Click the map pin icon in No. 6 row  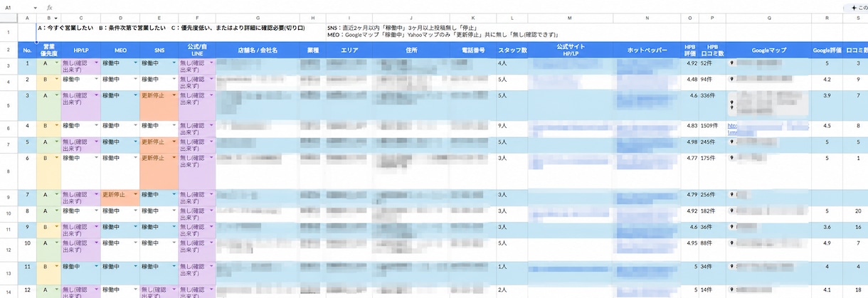pos(731,157)
